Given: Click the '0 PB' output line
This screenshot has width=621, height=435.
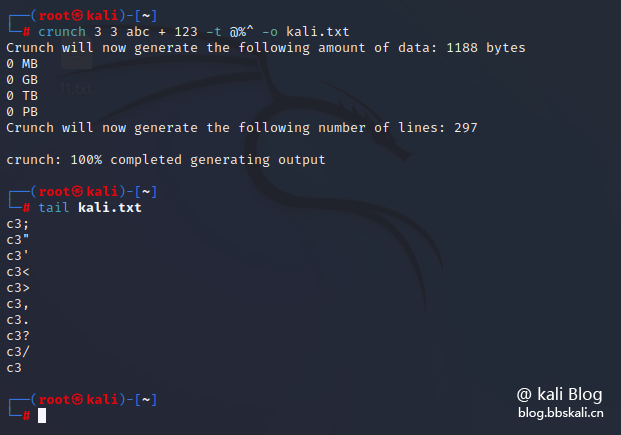Looking at the screenshot, I should click(x=22, y=111).
